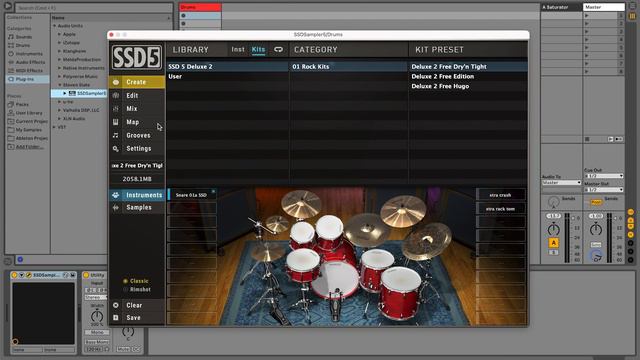This screenshot has width=640, height=360.
Task: Click the SSDSampler5 device save icon
Action: pos(73,275)
